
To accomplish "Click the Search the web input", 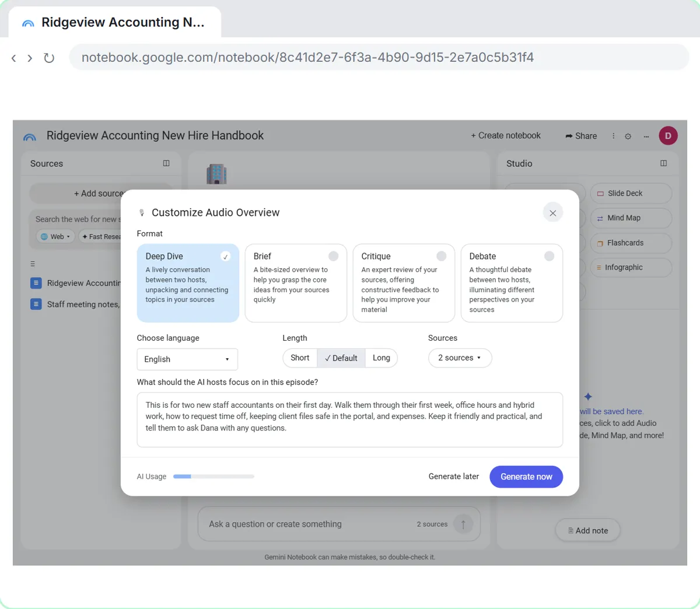I will tap(79, 219).
